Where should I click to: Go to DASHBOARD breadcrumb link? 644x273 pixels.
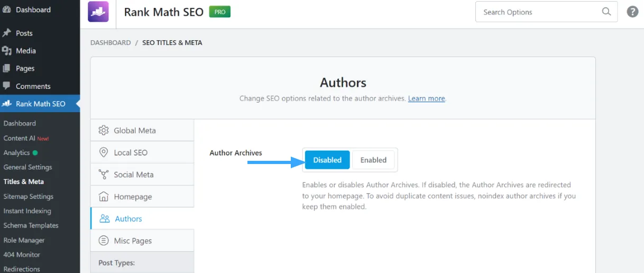pyautogui.click(x=111, y=42)
